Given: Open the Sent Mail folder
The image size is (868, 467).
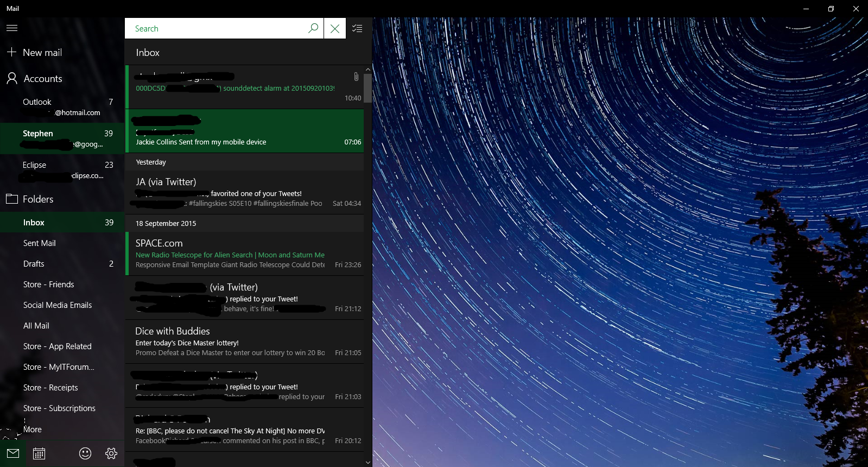Looking at the screenshot, I should [x=62, y=243].
